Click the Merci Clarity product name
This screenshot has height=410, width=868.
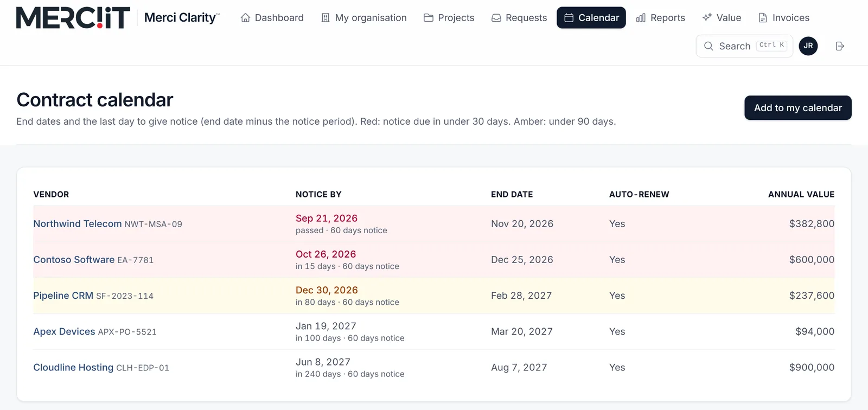coord(182,18)
